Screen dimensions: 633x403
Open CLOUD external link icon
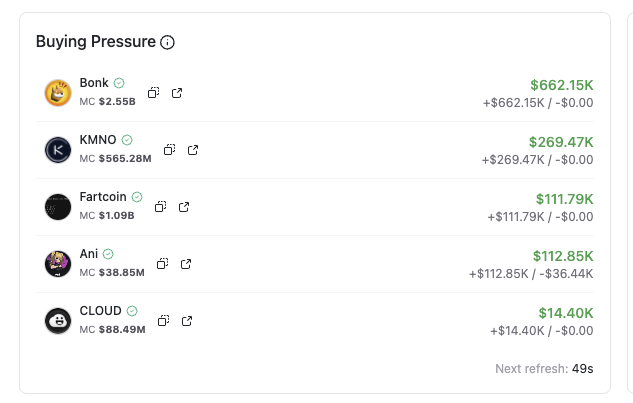187,321
